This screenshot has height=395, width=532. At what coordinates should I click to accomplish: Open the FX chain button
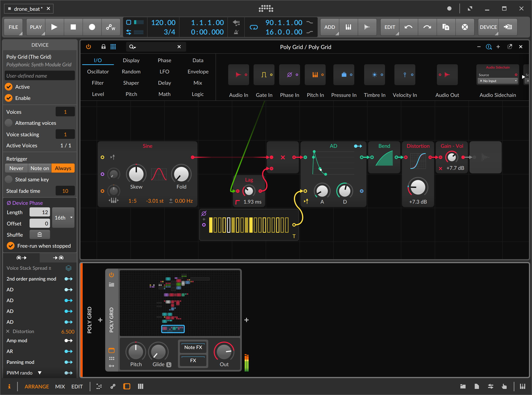(193, 360)
